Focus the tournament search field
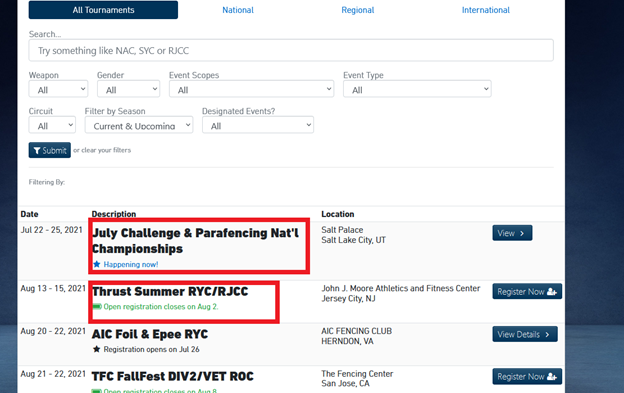The height and width of the screenshot is (393, 624). [x=291, y=51]
